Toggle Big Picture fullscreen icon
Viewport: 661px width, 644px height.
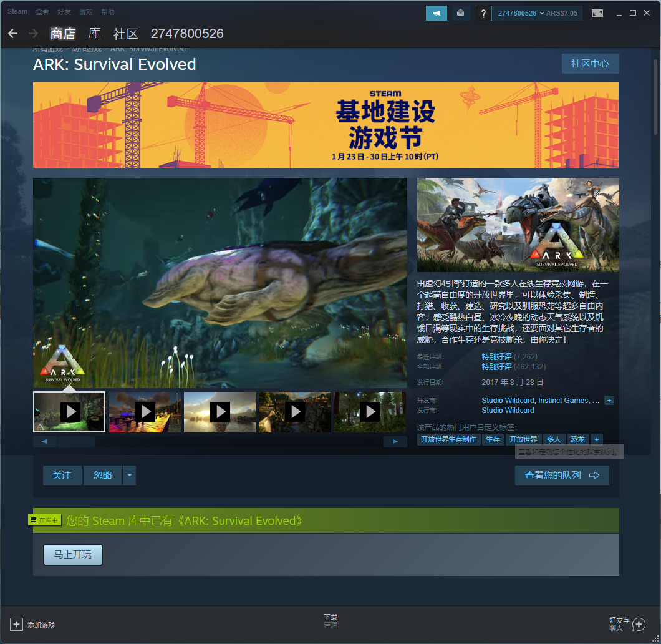click(597, 13)
